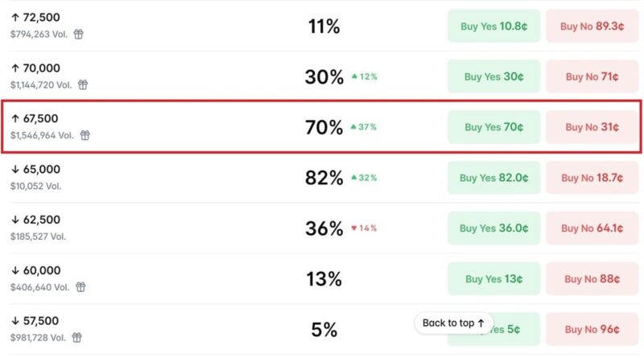Click the gift icon beside $1,144,720 Vol.
Viewport: 644px width, 358px height.
point(83,84)
